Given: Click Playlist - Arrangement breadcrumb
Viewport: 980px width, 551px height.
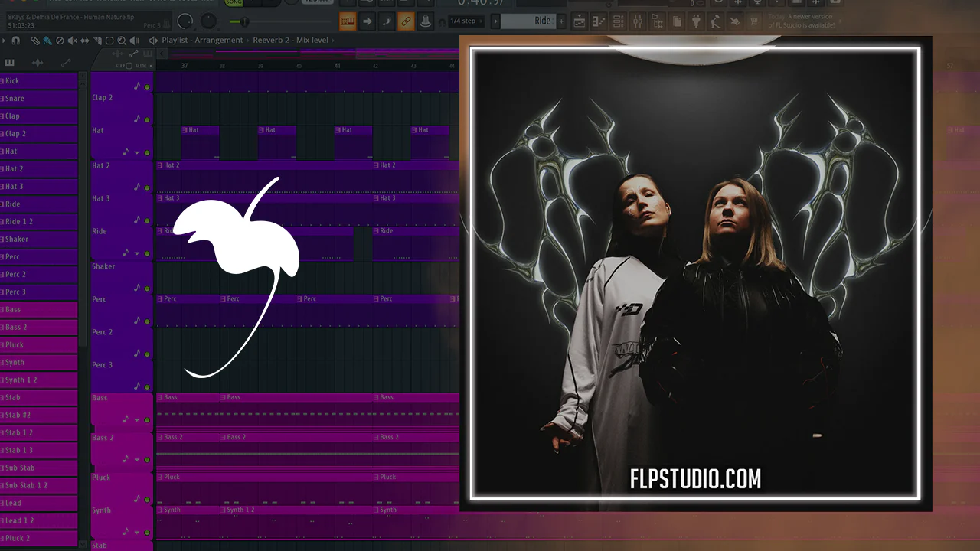Looking at the screenshot, I should 202,40.
